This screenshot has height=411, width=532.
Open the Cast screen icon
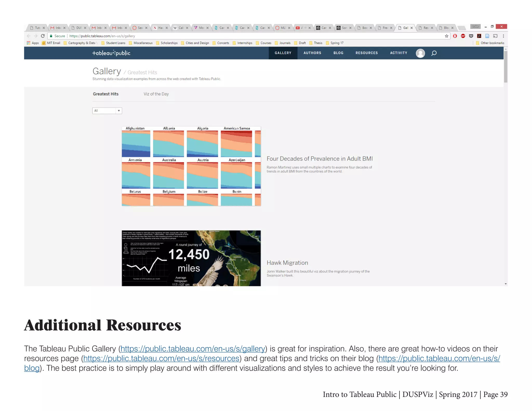(x=495, y=36)
